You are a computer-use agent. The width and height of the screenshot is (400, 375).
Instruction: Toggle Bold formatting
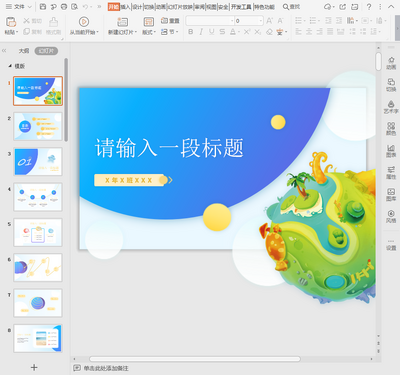[191, 32]
